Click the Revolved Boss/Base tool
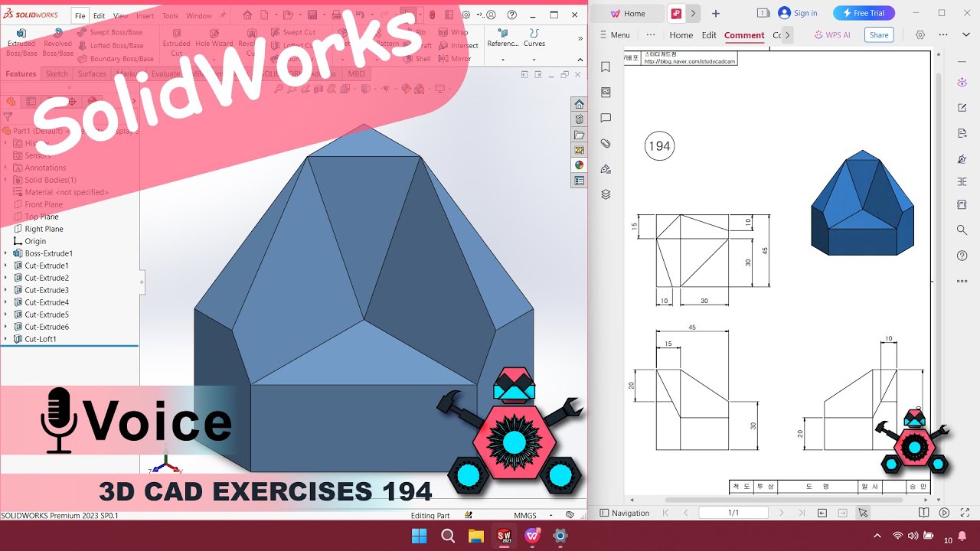The width and height of the screenshot is (980, 551). point(57,43)
